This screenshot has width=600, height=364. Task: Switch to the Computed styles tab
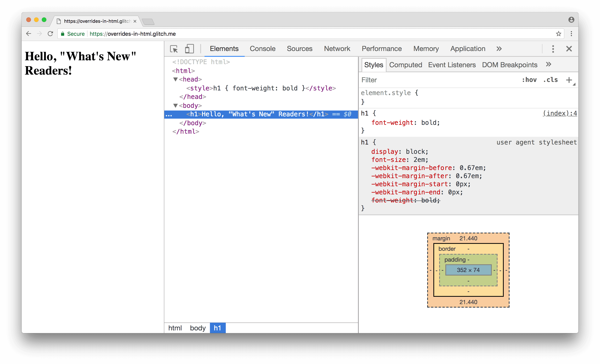pos(405,65)
